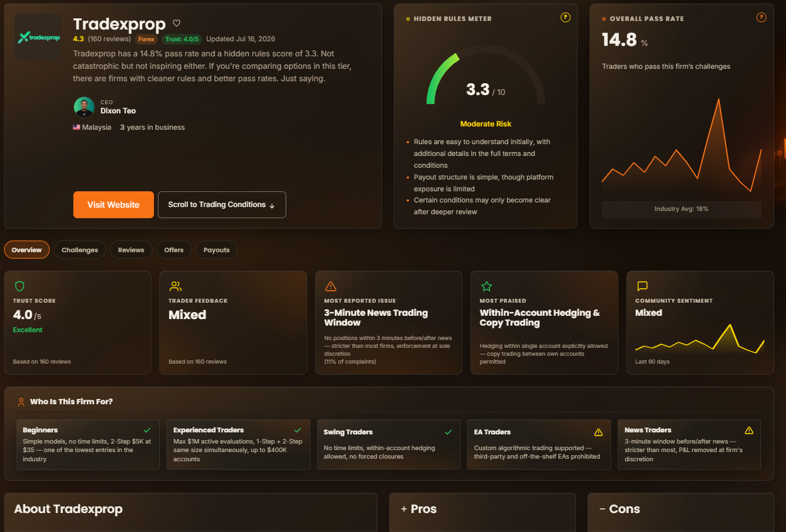
Task: Click the Experienced Traders card checkmark
Action: tap(298, 430)
